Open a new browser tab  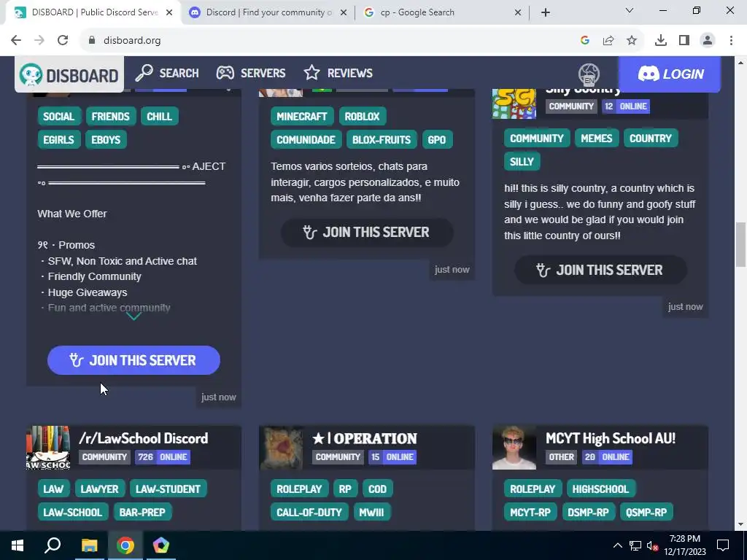pyautogui.click(x=546, y=12)
